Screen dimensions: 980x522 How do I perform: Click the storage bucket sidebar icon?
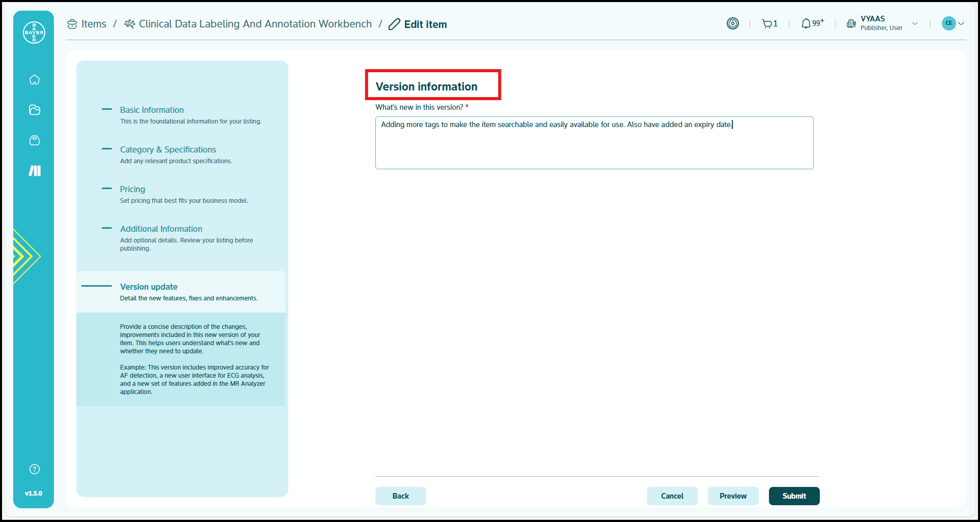35,140
